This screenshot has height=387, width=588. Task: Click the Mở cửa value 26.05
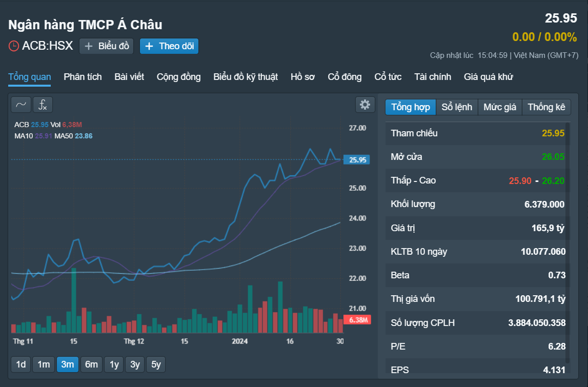[553, 157]
